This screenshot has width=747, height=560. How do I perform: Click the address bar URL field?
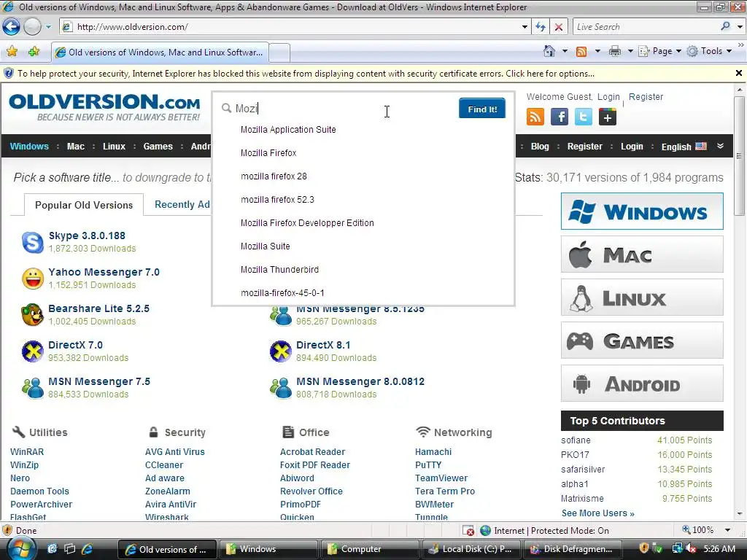point(295,27)
